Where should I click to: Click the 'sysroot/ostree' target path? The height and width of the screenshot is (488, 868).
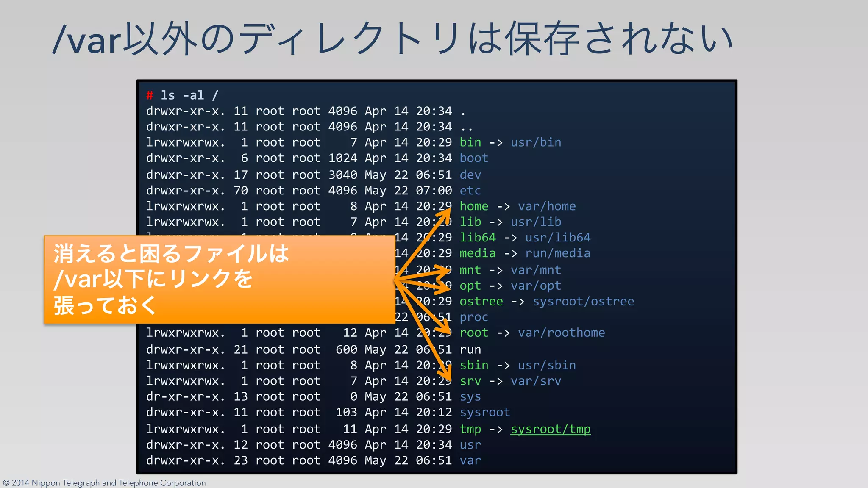pos(583,302)
